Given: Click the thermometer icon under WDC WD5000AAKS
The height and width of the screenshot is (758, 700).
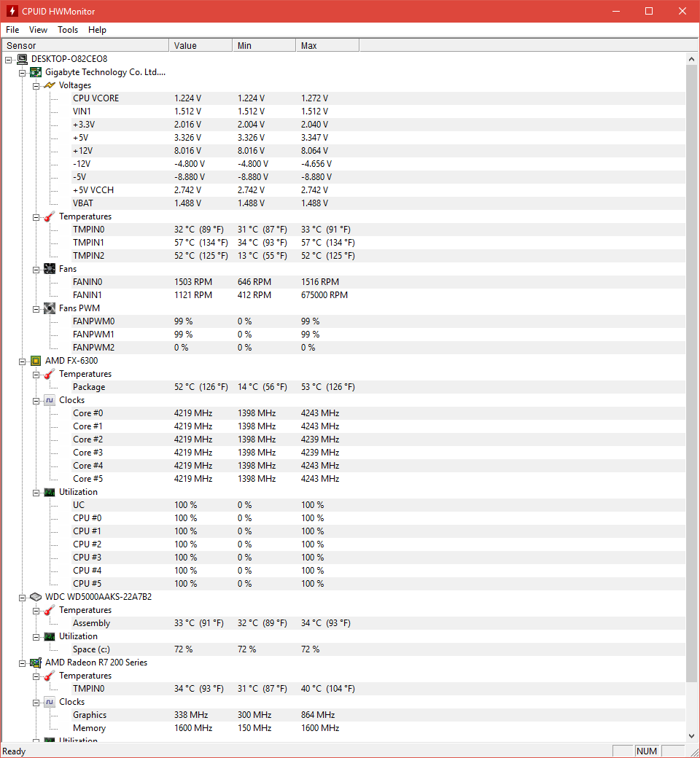Looking at the screenshot, I should click(x=50, y=610).
